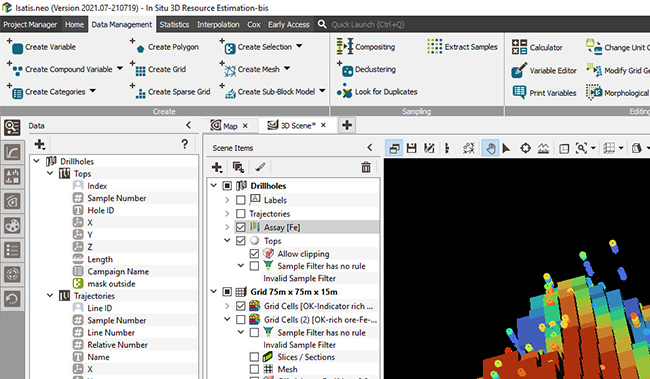This screenshot has width=650, height=379.
Task: Add a new view tab with plus
Action: 347,125
